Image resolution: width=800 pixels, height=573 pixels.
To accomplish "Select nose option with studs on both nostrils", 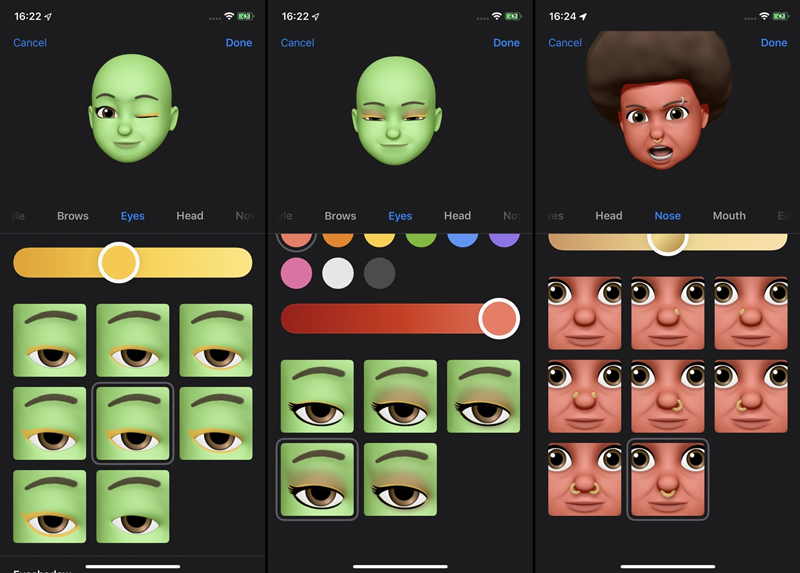I will pos(585,396).
